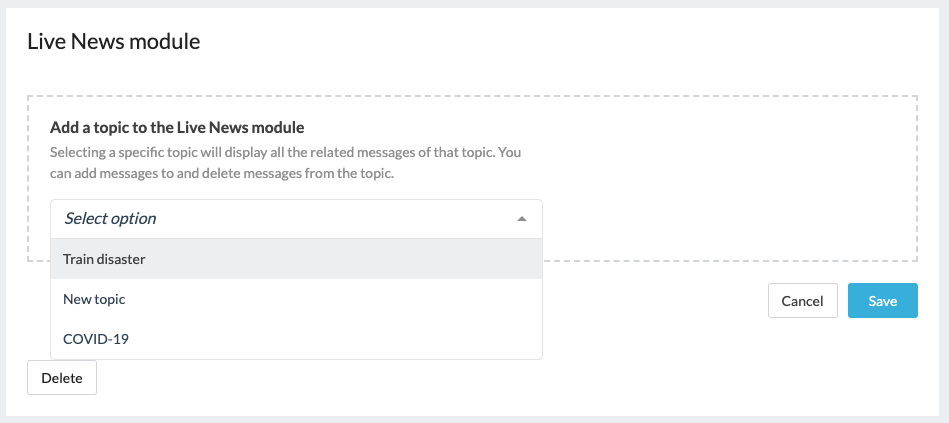
Task: Click the Selecting a specific topic description line
Action: click(x=285, y=152)
